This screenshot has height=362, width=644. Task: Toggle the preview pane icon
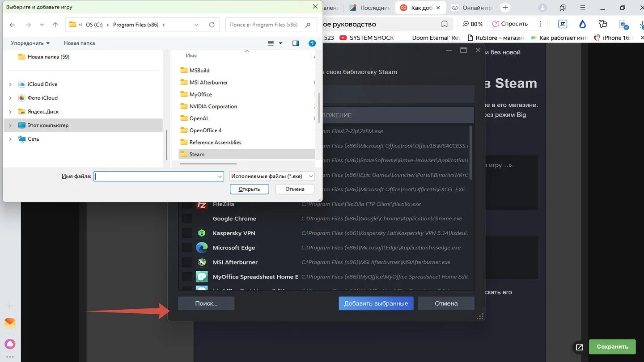(x=296, y=43)
